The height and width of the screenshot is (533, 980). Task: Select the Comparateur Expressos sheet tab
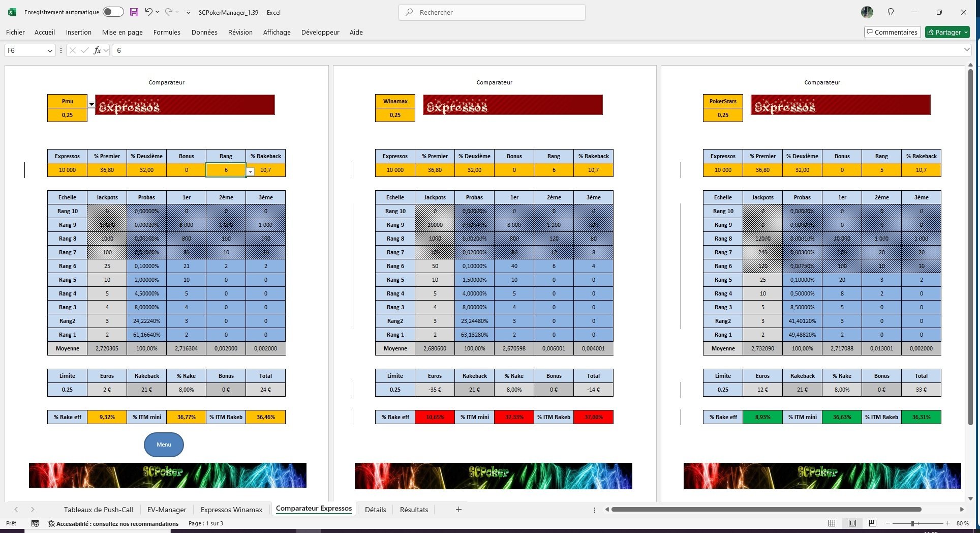(x=314, y=509)
